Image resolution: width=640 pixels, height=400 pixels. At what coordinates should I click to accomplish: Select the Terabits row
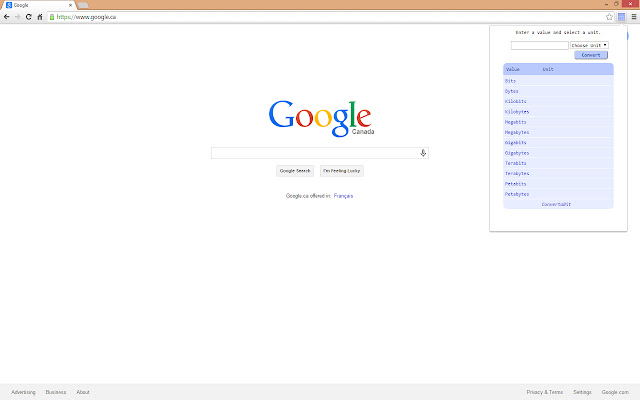(558, 163)
